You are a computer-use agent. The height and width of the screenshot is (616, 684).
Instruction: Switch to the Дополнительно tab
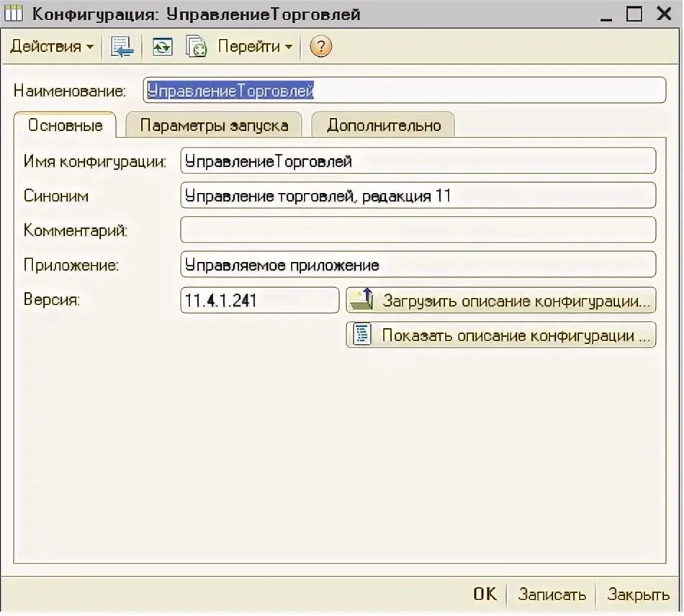click(x=384, y=125)
